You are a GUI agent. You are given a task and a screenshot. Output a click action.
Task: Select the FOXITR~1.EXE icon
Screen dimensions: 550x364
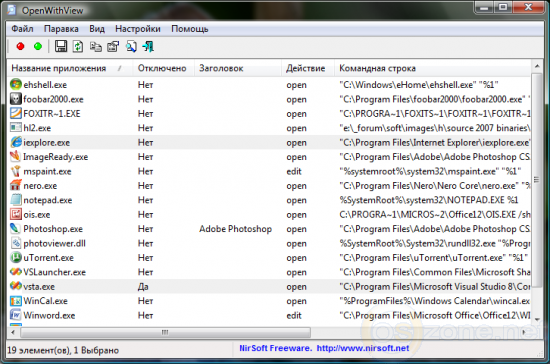pos(15,113)
